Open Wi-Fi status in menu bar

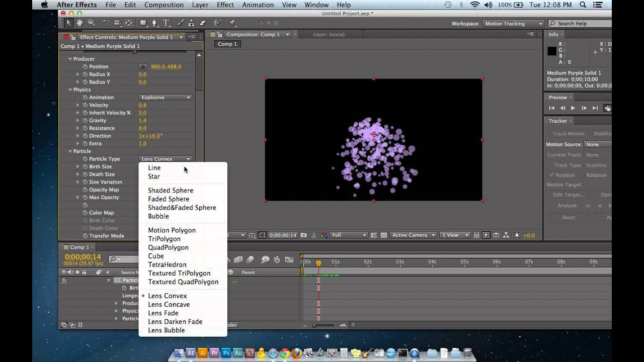474,5
